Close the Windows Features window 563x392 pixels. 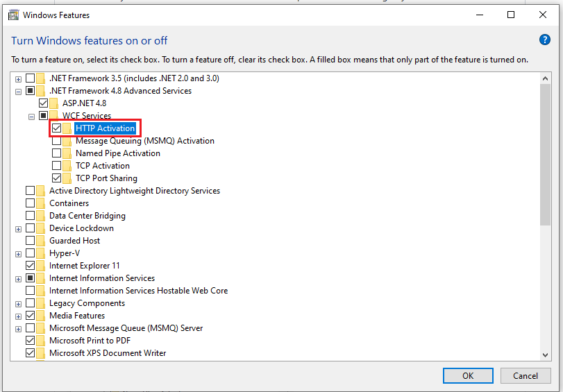(x=543, y=15)
